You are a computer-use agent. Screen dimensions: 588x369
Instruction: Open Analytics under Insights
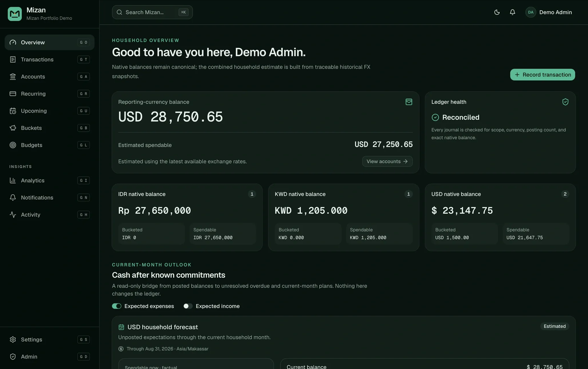point(49,180)
